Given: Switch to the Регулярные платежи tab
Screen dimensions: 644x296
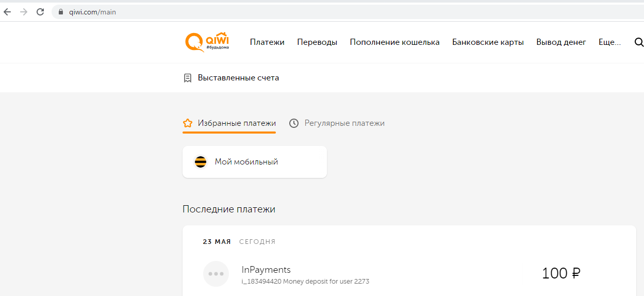Looking at the screenshot, I should [344, 123].
